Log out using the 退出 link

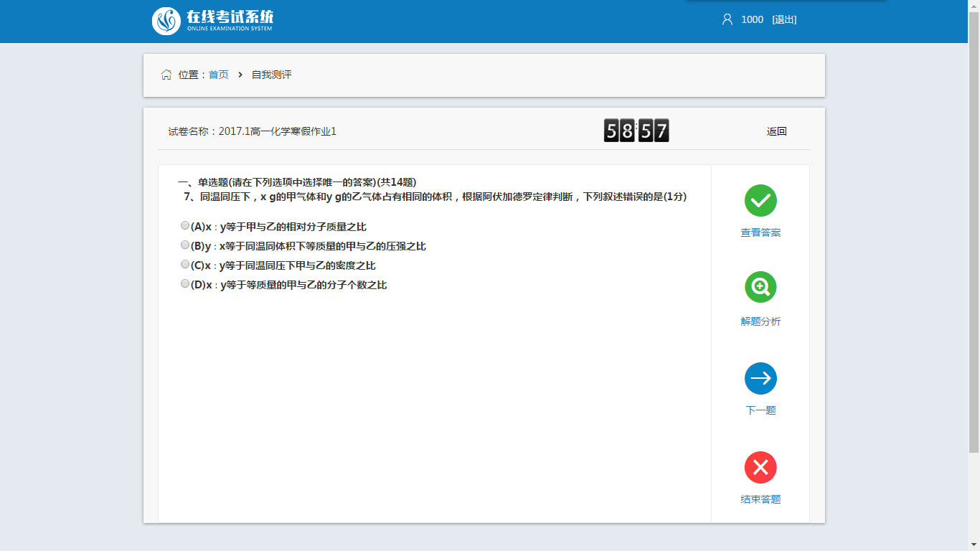[x=784, y=19]
